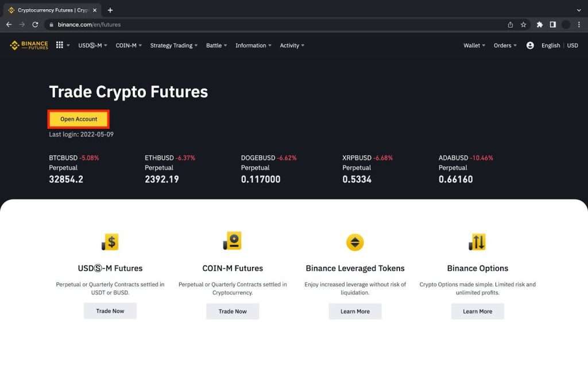Open the Orders menu
The width and height of the screenshot is (588, 368).
click(505, 45)
